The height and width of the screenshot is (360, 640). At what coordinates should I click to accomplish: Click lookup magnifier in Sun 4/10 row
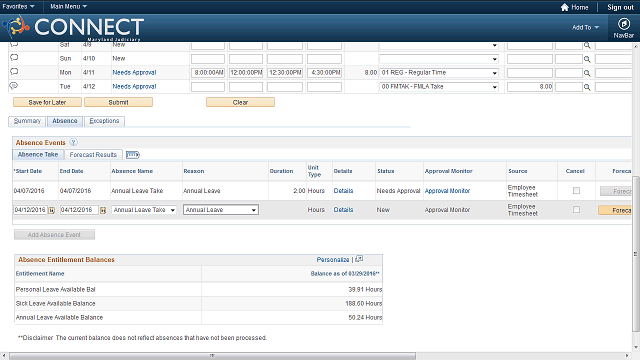[587, 59]
